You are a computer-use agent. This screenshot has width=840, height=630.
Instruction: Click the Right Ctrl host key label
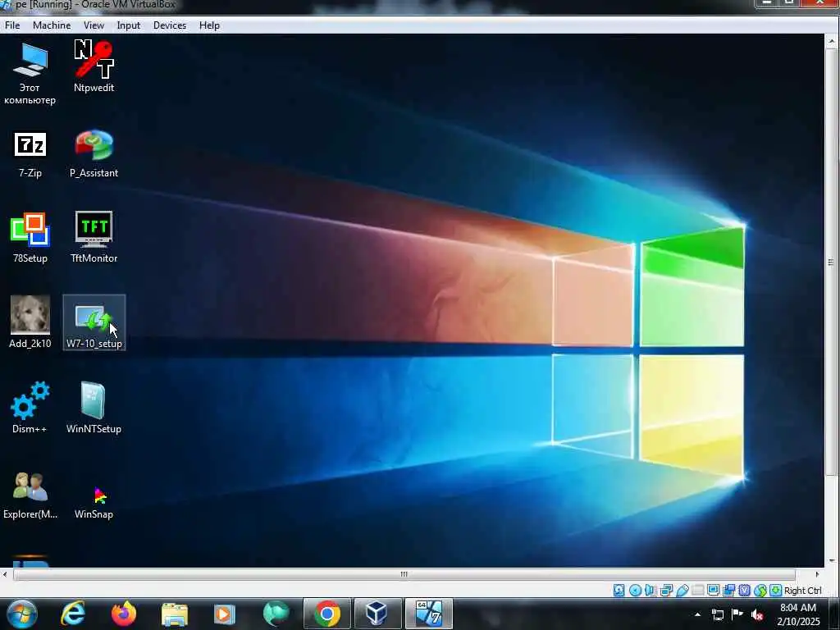point(802,591)
